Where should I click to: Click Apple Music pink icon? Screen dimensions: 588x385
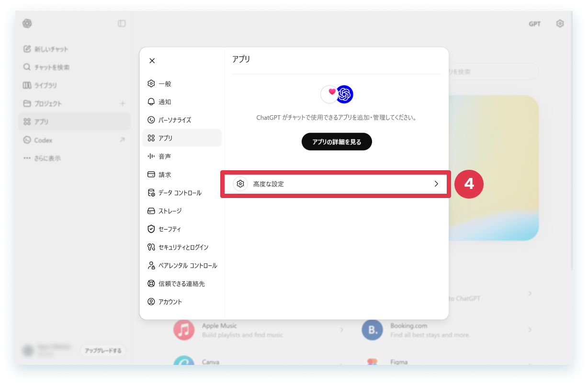pos(184,330)
